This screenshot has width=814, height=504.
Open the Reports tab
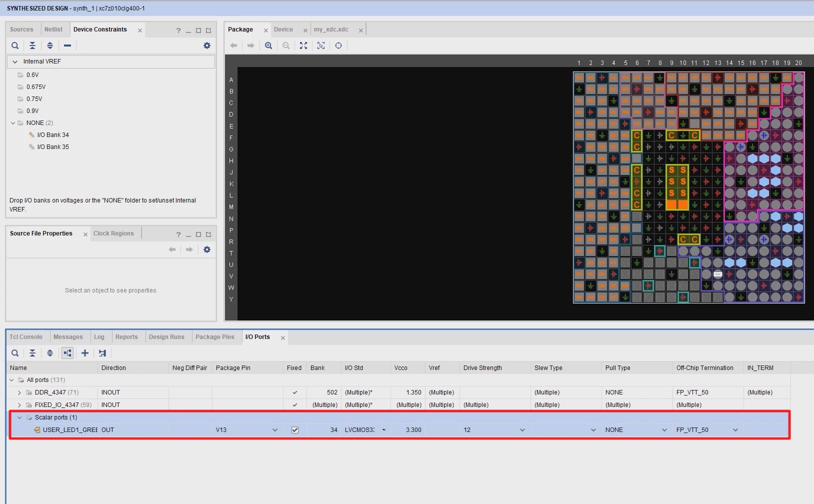126,337
